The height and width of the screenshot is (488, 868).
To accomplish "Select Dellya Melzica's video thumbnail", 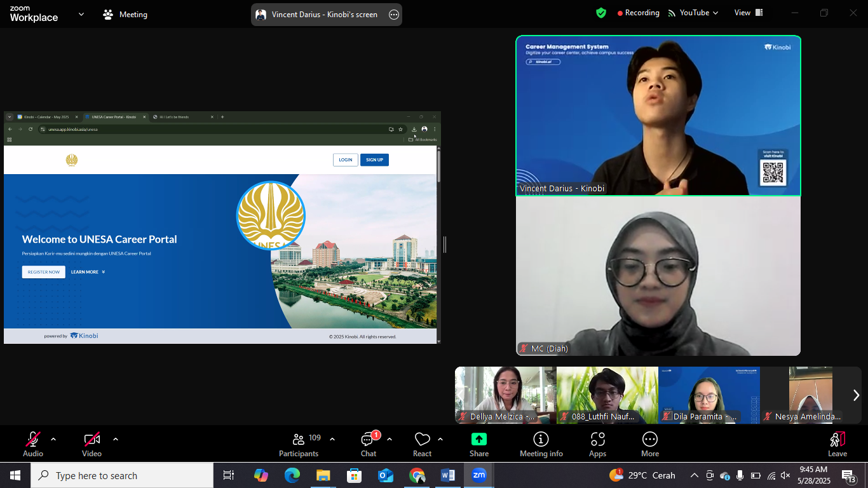I will [506, 395].
